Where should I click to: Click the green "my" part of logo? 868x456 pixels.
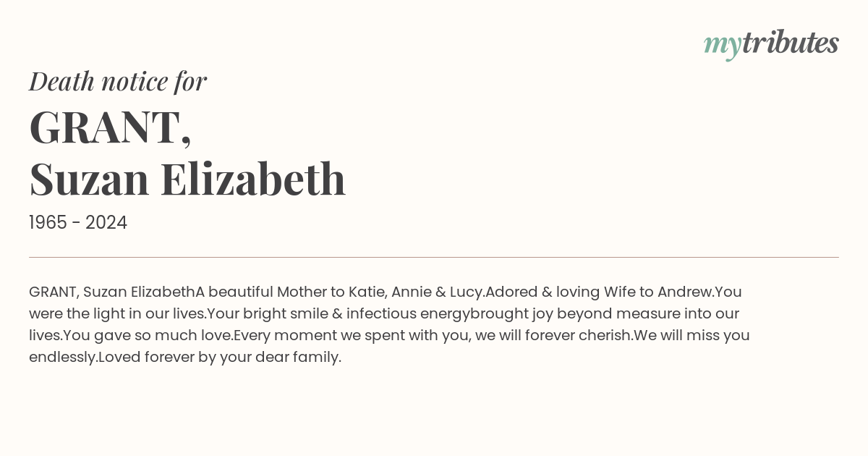[x=722, y=46]
